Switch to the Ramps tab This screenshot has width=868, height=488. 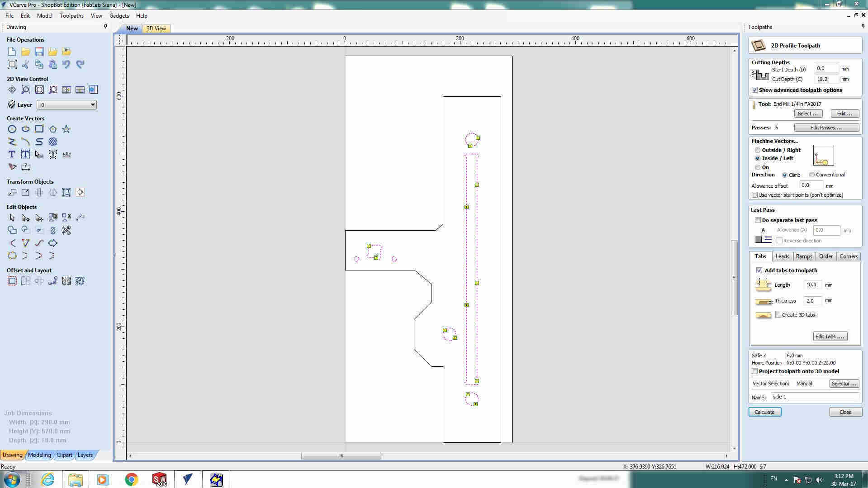[804, 256]
